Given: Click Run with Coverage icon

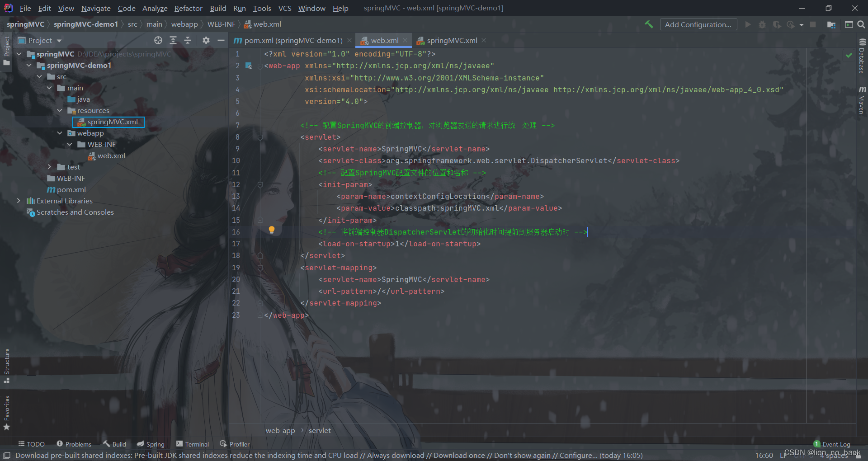Looking at the screenshot, I should tap(777, 24).
